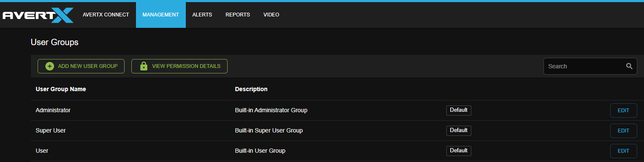Click the Description column header
Image resolution: width=644 pixels, height=162 pixels.
click(251, 89)
